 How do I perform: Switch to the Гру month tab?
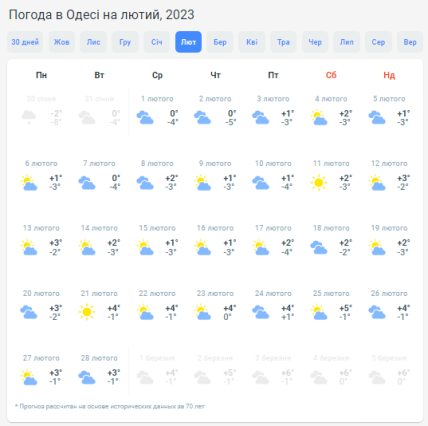tap(125, 42)
